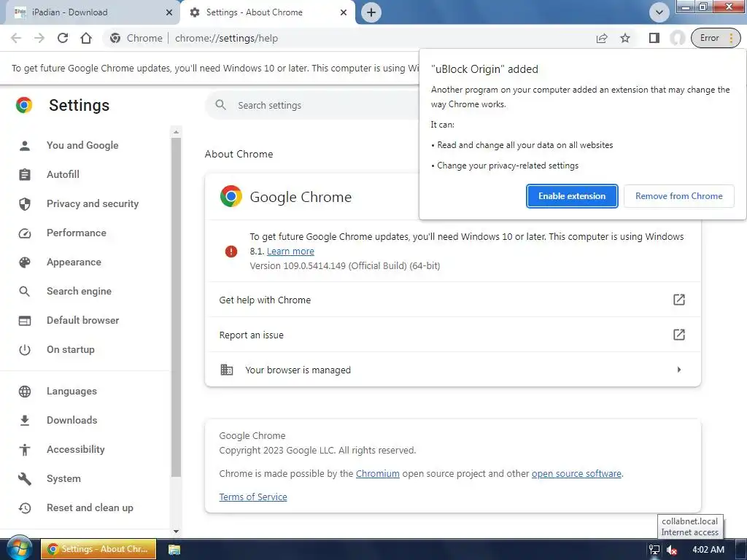Click the On startup power icon
The height and width of the screenshot is (560, 747).
point(24,350)
